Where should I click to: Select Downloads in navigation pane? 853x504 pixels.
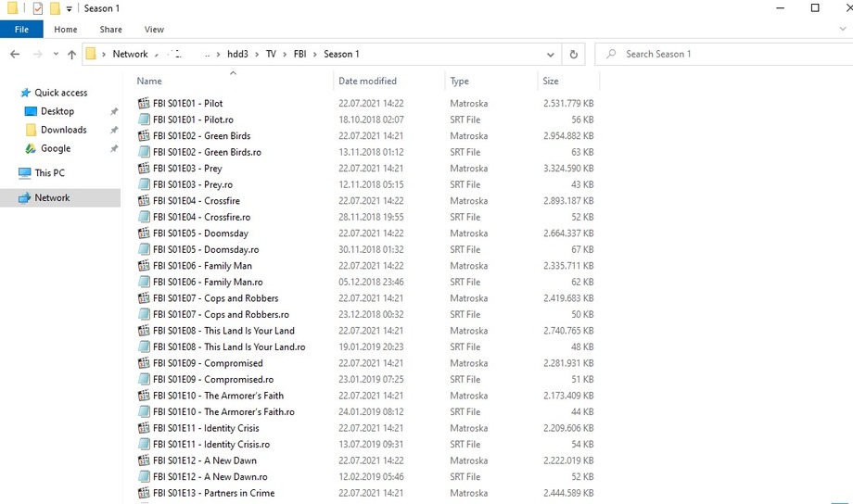point(64,130)
